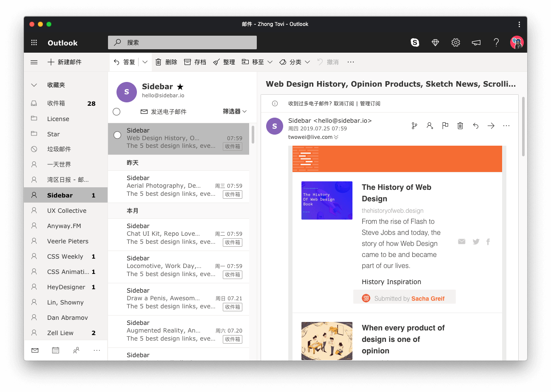Open Skype from the header bar
551x392 pixels.
coord(415,42)
